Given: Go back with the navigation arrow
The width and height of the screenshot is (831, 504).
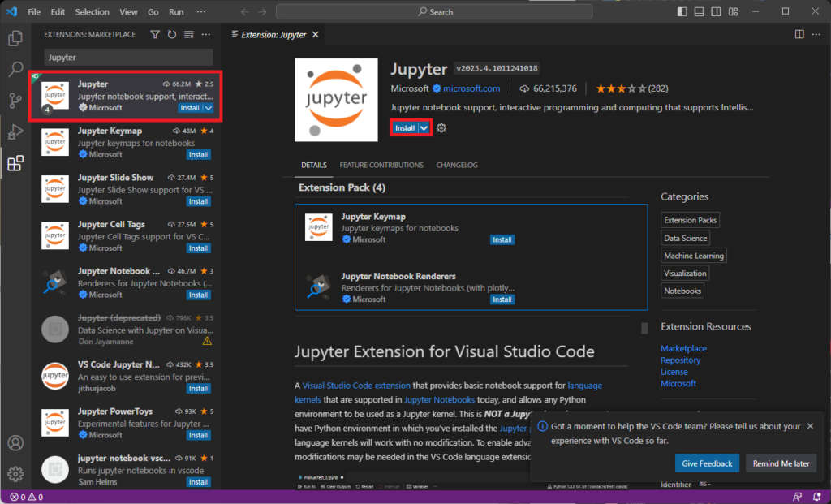Looking at the screenshot, I should pos(245,11).
